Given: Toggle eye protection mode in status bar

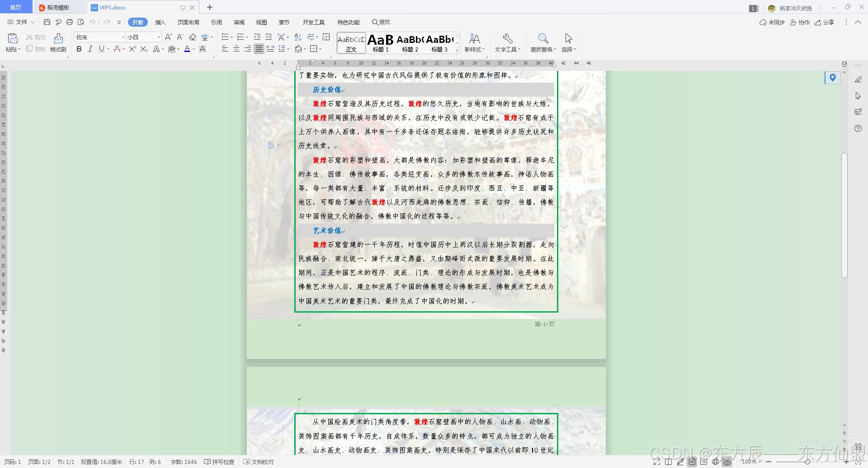Looking at the screenshot, I should [x=727, y=462].
